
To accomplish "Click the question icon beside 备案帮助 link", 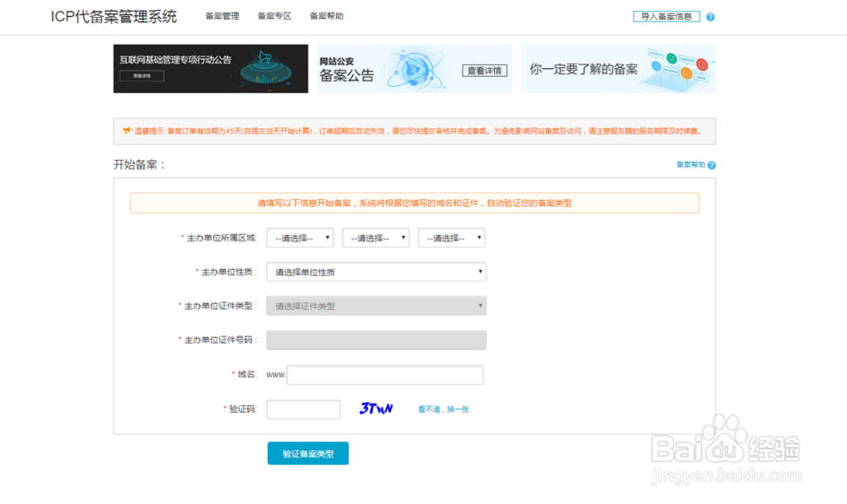I will tap(711, 165).
